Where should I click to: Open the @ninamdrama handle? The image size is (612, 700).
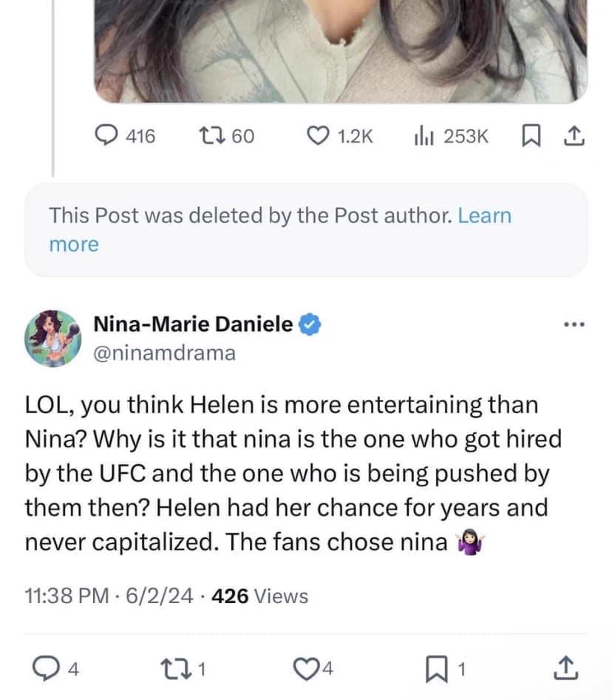[x=164, y=353]
